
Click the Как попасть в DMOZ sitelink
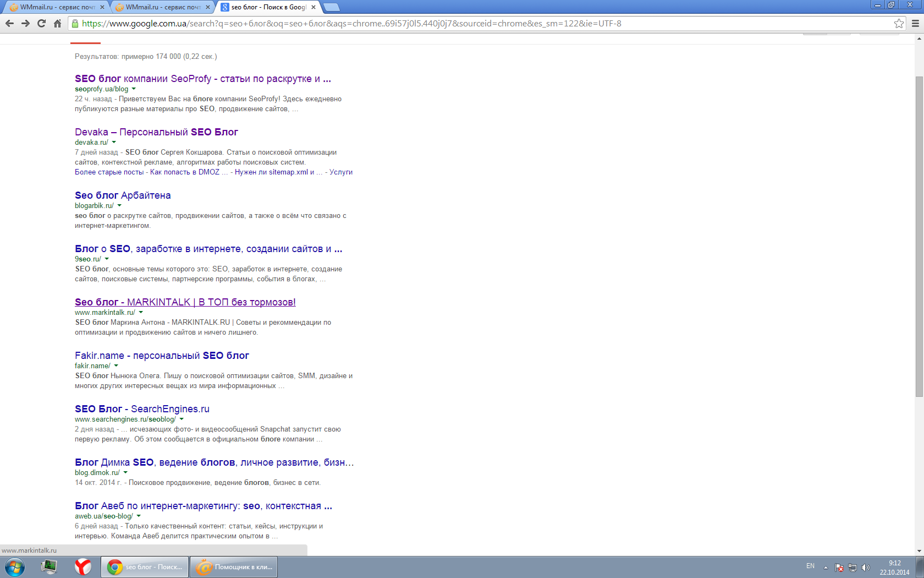[189, 172]
